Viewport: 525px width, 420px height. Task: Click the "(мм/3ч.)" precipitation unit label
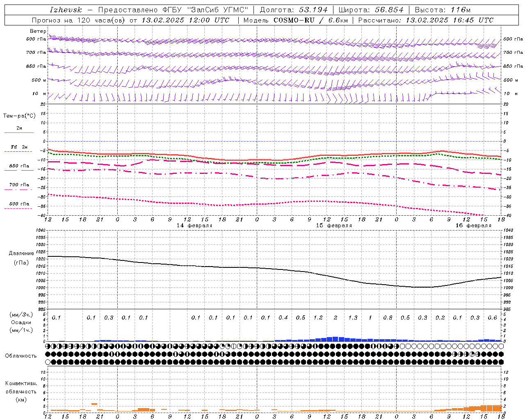click(21, 315)
